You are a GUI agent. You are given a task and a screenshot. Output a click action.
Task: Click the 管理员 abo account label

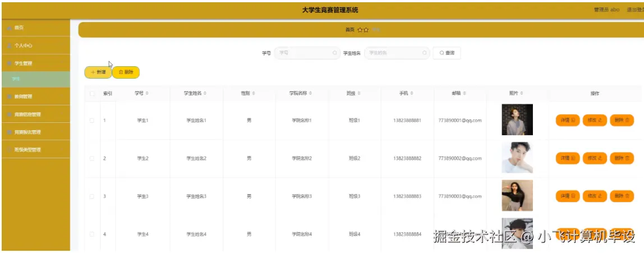606,10
